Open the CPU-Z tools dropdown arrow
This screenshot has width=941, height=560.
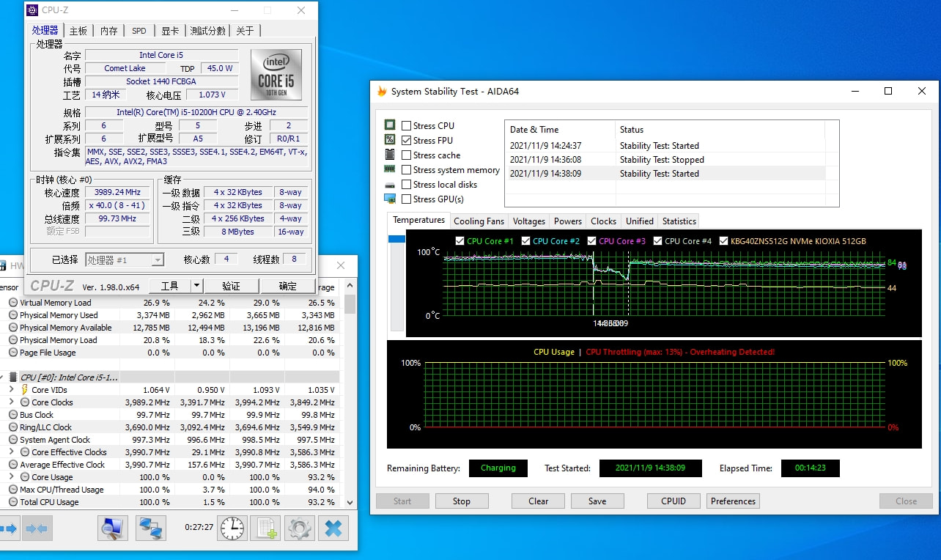[196, 286]
